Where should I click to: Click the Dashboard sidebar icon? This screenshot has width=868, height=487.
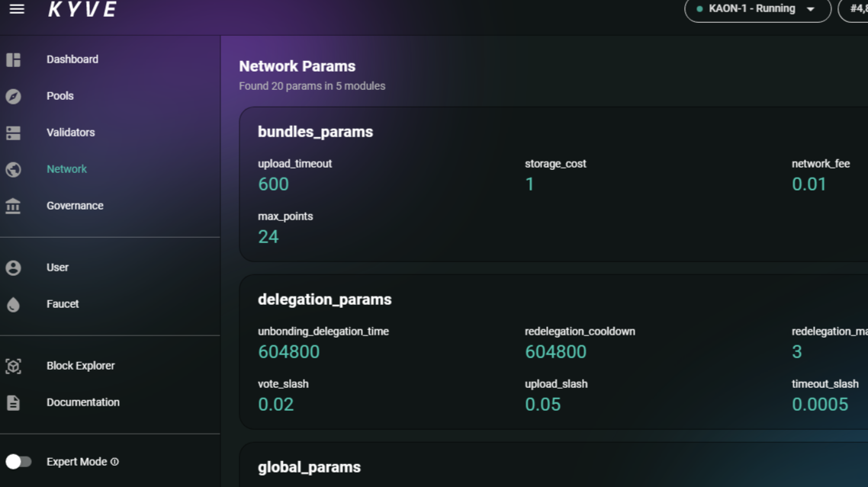15,59
